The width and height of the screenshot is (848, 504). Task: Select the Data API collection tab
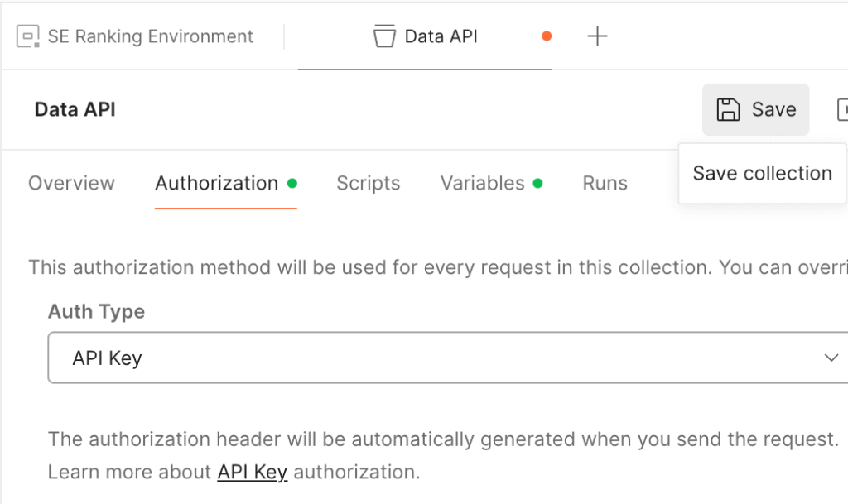tap(425, 36)
